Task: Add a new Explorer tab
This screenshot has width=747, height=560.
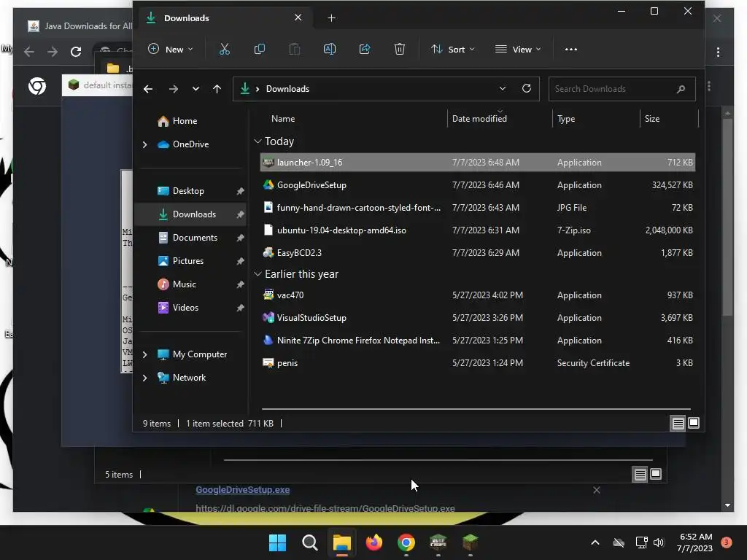Action: click(332, 18)
